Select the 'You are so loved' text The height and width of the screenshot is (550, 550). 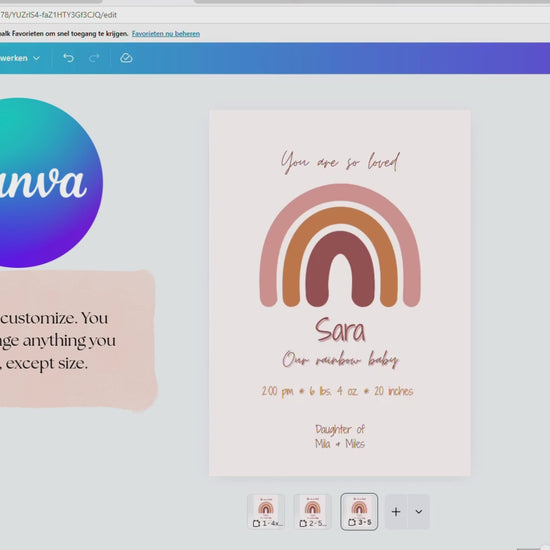[x=340, y=162]
